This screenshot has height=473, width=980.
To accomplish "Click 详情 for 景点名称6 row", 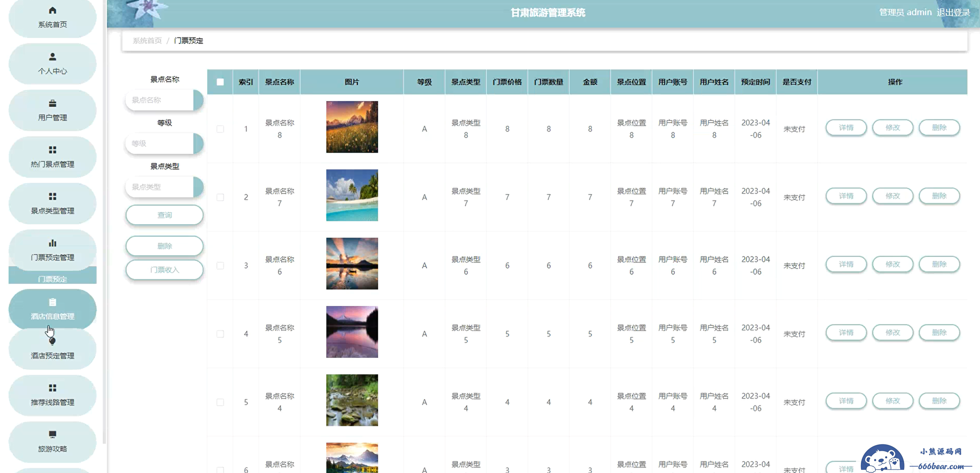I will pos(846,264).
